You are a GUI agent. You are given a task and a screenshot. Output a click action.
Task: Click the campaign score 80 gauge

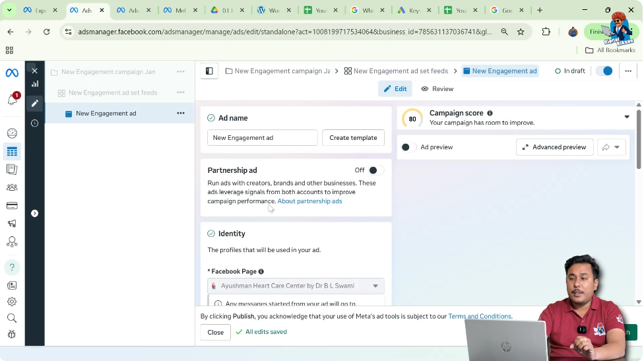pyautogui.click(x=412, y=119)
